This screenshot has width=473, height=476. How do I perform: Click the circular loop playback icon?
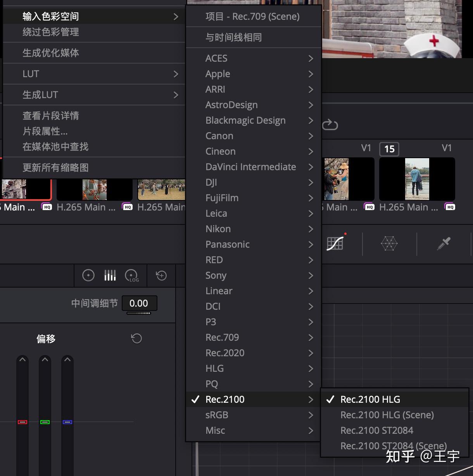[x=330, y=125]
